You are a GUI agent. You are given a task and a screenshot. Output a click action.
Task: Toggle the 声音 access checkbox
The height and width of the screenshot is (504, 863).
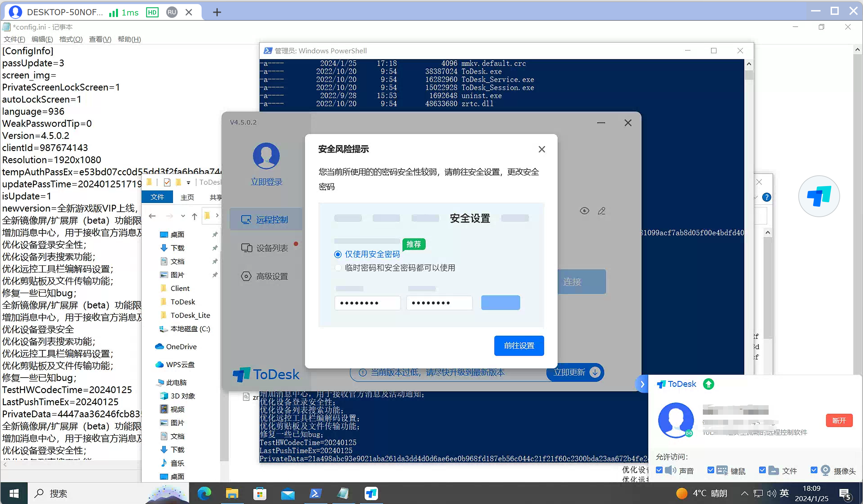659,470
